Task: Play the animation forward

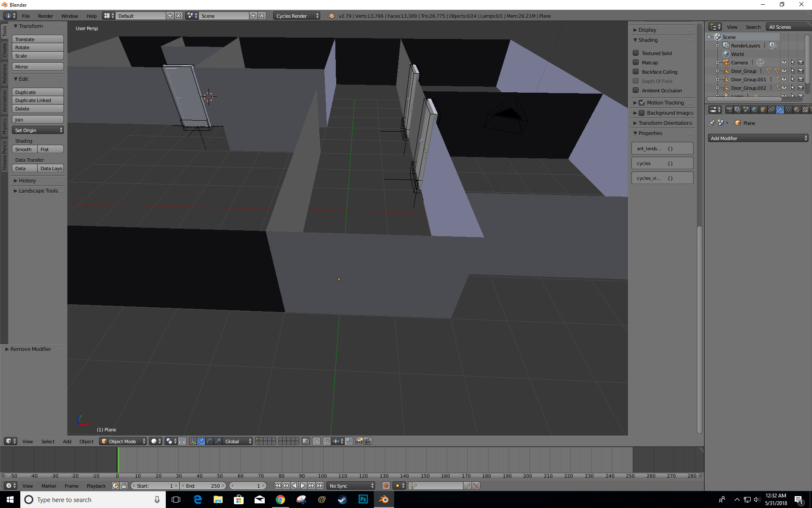Action: (303, 486)
